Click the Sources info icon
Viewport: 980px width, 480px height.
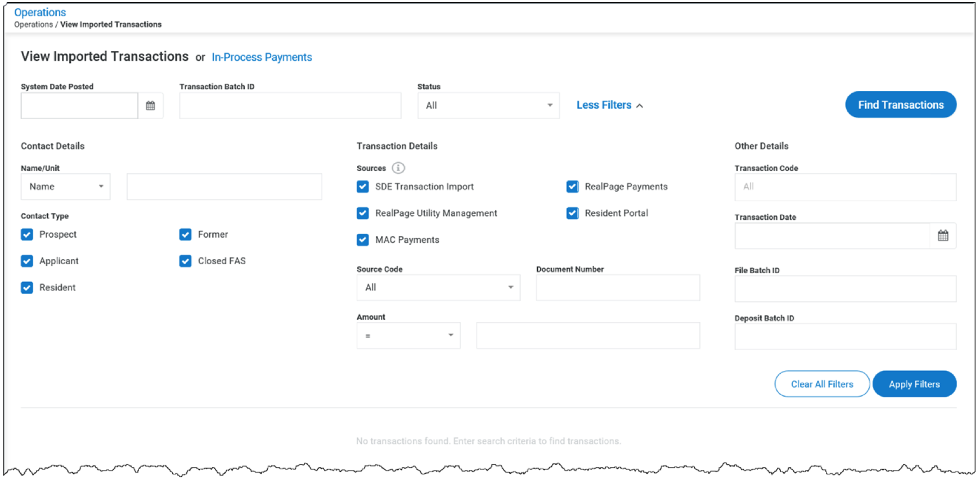(398, 168)
